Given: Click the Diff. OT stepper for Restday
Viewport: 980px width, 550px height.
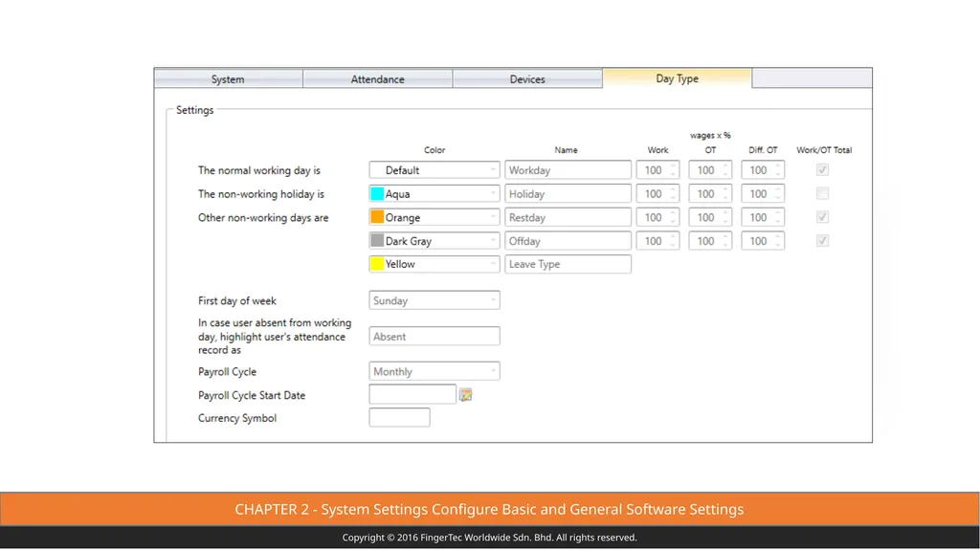Looking at the screenshot, I should [x=763, y=217].
